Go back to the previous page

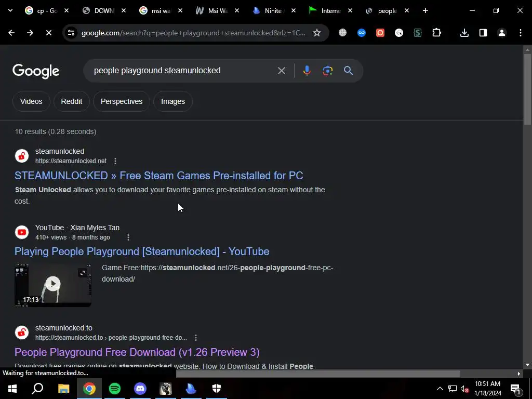pos(11,33)
